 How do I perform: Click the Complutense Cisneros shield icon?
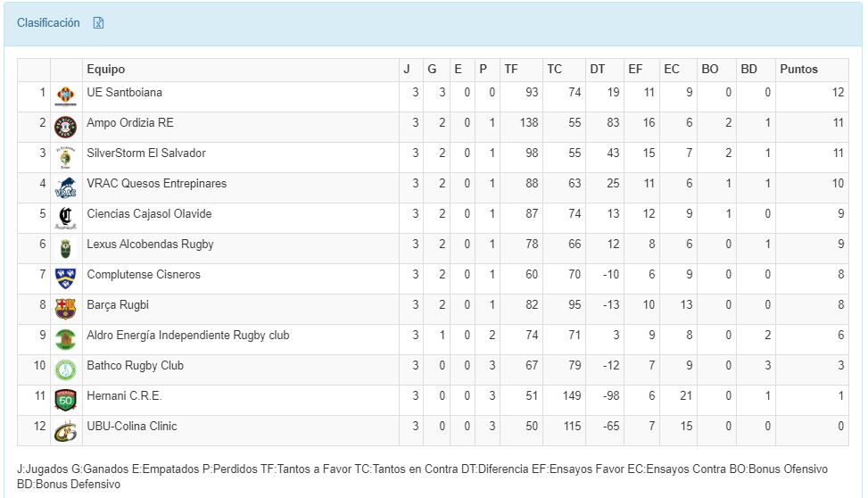65,278
